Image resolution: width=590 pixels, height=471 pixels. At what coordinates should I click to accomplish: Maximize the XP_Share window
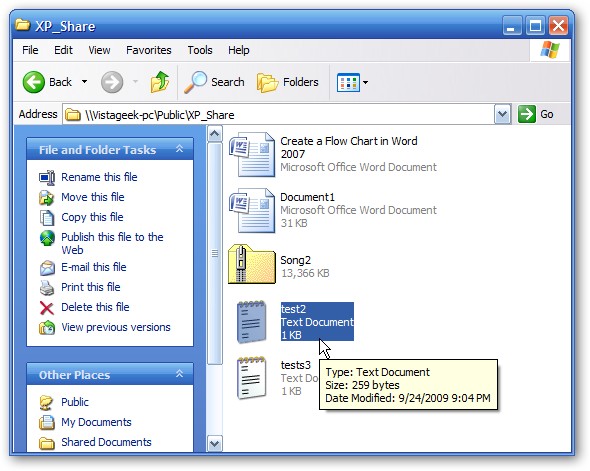click(x=535, y=26)
